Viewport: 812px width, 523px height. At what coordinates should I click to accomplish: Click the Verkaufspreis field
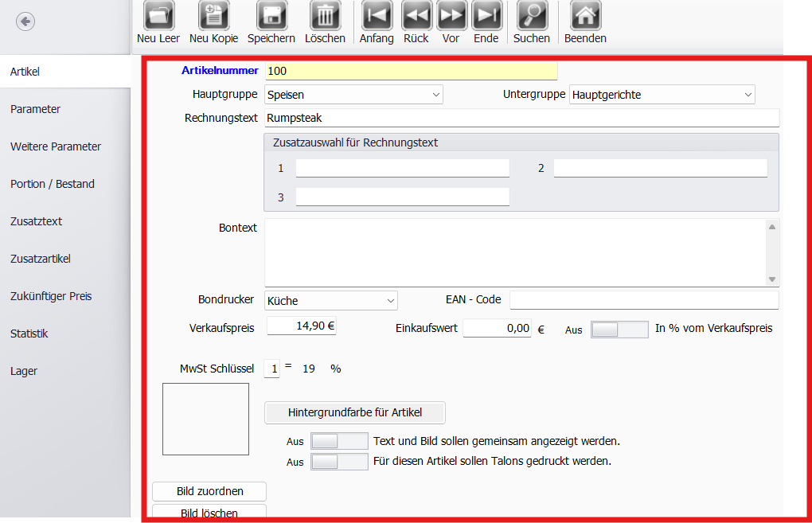tap(302, 326)
